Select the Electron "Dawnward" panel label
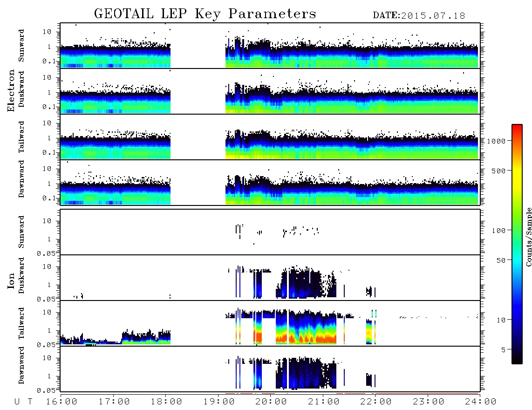The width and height of the screenshot is (532, 410). tap(21, 179)
